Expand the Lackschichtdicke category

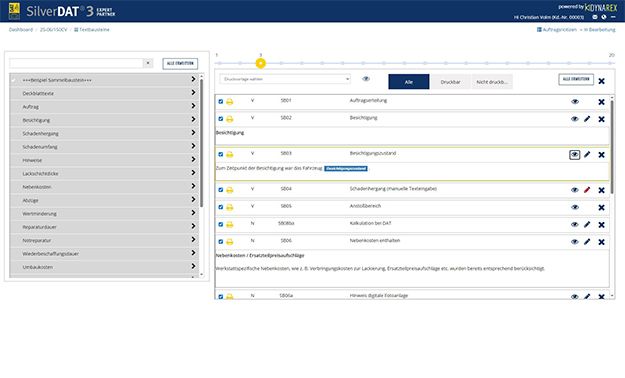pos(193,173)
